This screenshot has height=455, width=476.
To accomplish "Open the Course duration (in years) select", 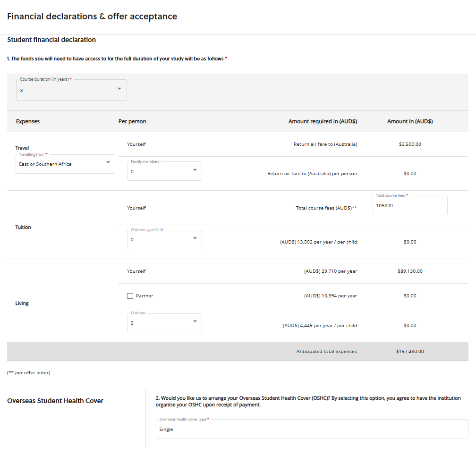I will [66, 90].
